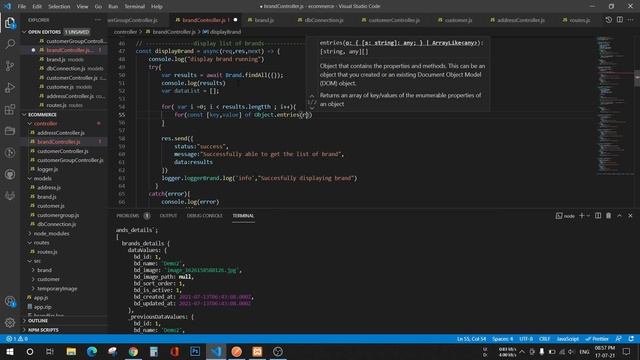Open Chrome from the taskbar
The height and width of the screenshot is (360, 640).
pyautogui.click(x=133, y=351)
